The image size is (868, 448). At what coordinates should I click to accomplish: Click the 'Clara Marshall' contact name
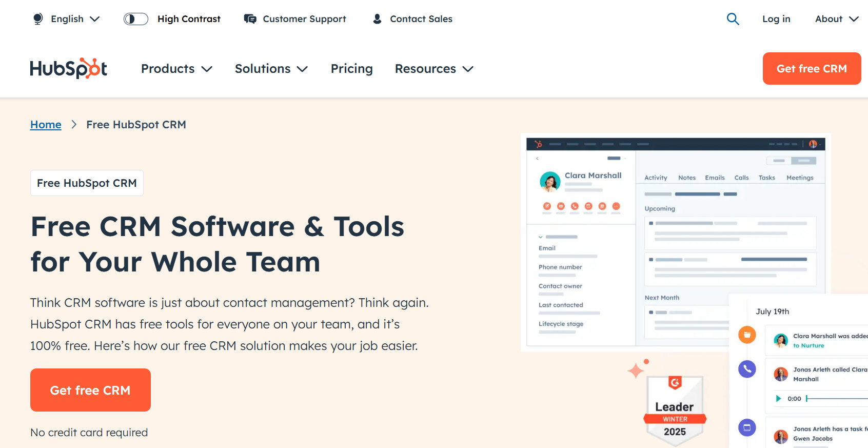[x=593, y=176]
